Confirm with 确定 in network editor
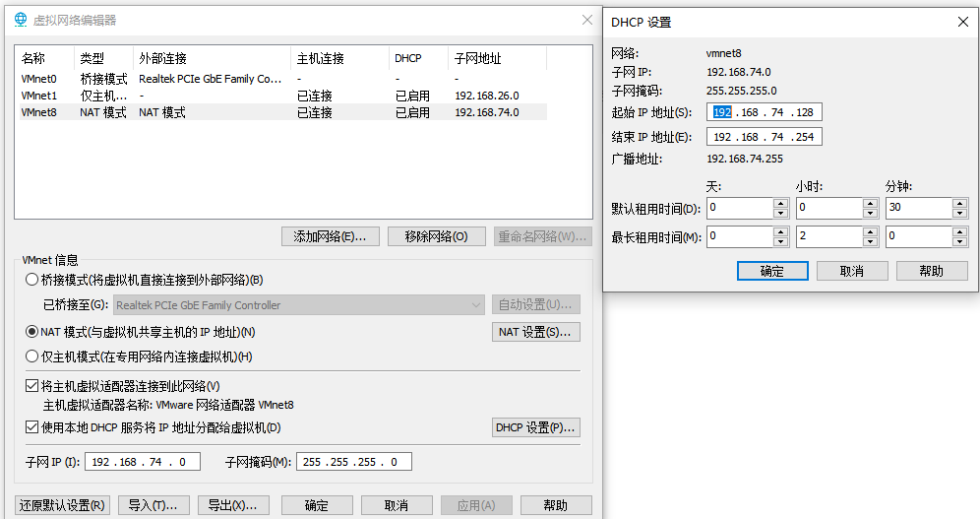This screenshot has width=980, height=519. pyautogui.click(x=317, y=505)
